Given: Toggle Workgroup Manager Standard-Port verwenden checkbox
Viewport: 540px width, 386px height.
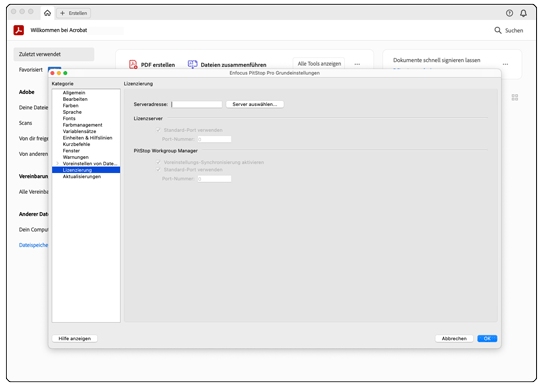Looking at the screenshot, I should (x=158, y=169).
